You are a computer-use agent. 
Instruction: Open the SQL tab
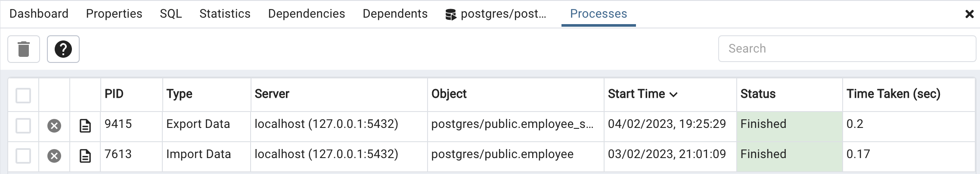coord(171,14)
